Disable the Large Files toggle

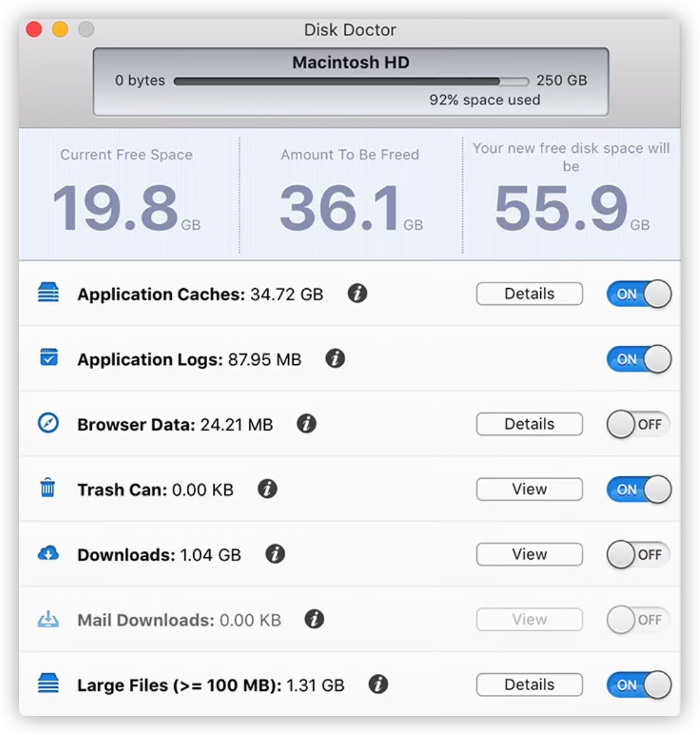[639, 685]
